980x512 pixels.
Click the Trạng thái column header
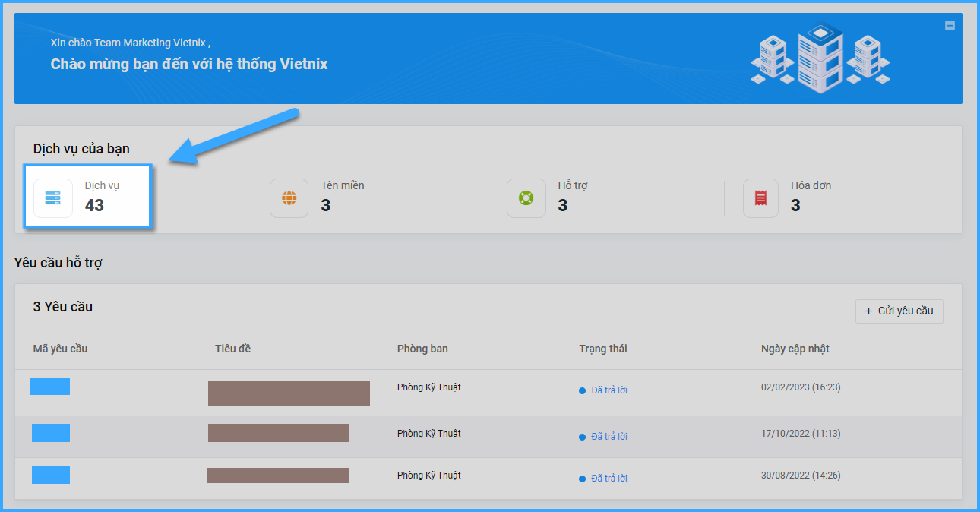point(603,349)
